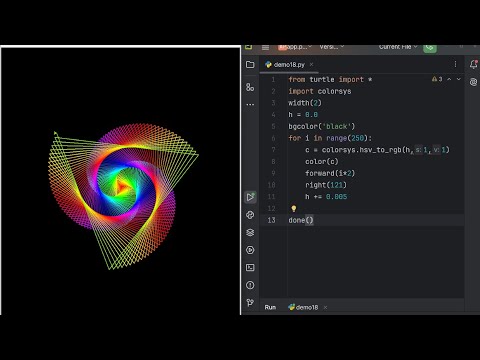Click the 'h += 0.005' code line
Viewport: 480px width, 360px height.
[326, 197]
